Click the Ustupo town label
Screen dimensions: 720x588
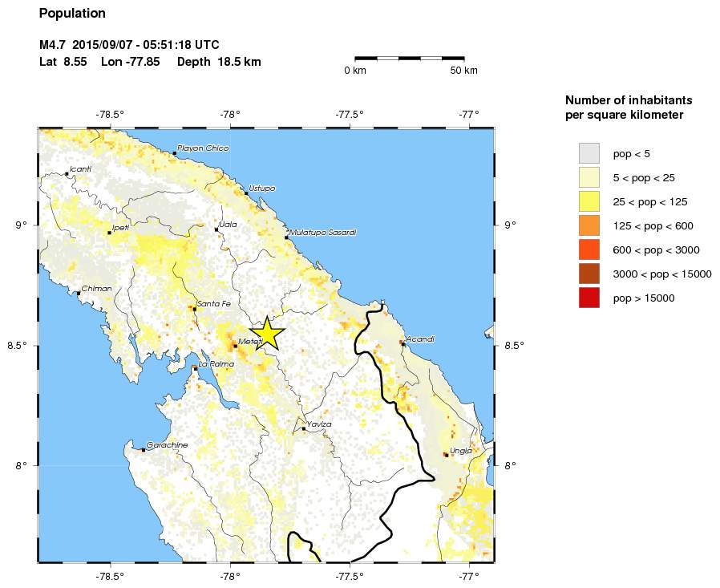(x=262, y=188)
